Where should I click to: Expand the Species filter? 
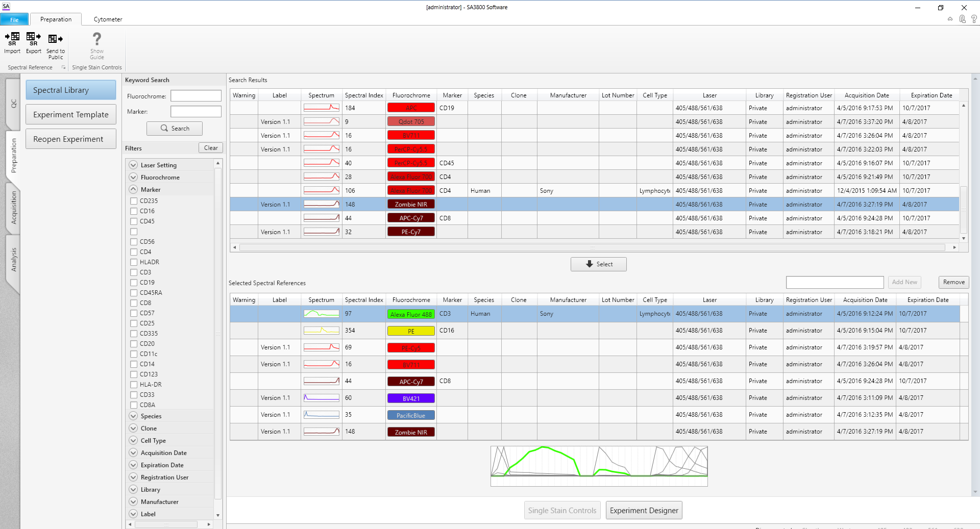coord(133,416)
